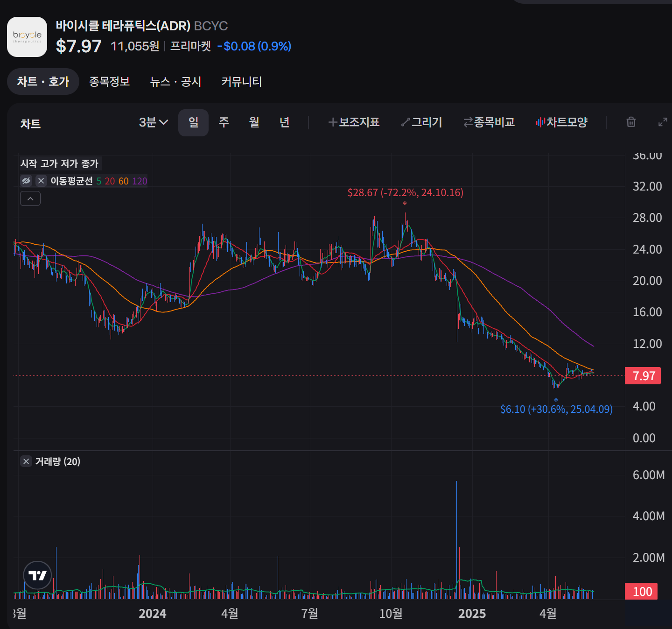
Task: Open 종목비교 stock comparison
Action: (489, 122)
